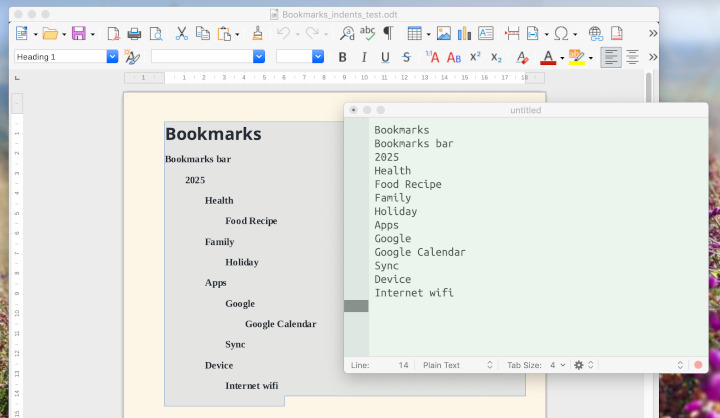Viewport: 720px width, 418px height.
Task: Click the Print icon in toolbar
Action: pyautogui.click(x=134, y=34)
